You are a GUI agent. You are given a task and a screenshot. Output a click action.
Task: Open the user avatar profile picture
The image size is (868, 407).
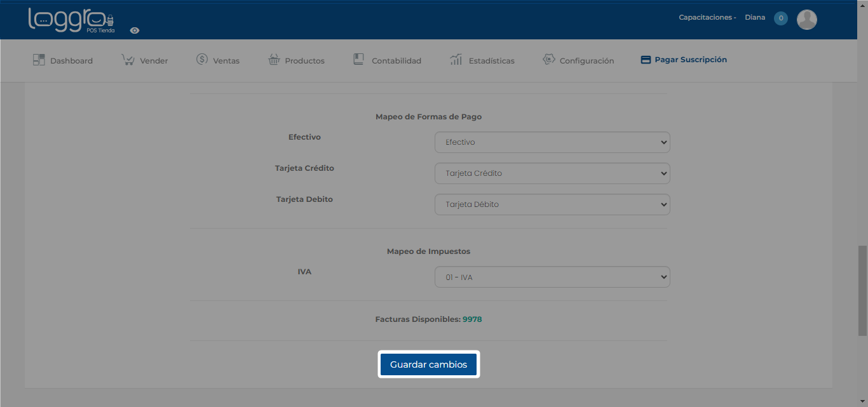tap(807, 20)
